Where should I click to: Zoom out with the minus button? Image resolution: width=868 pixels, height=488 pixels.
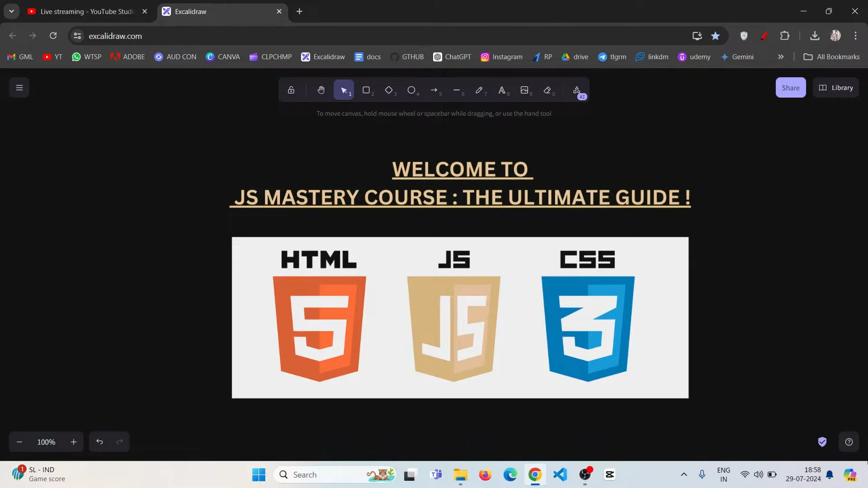click(x=19, y=442)
